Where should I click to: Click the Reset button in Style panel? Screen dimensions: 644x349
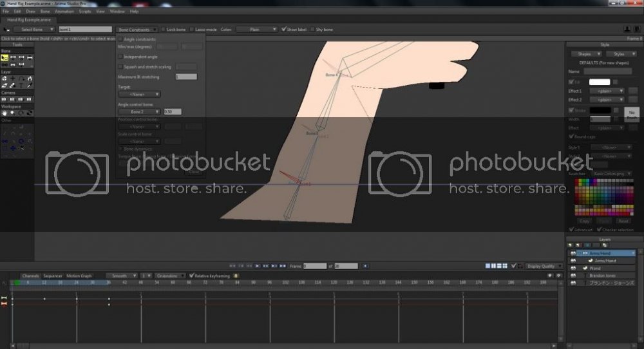point(623,221)
